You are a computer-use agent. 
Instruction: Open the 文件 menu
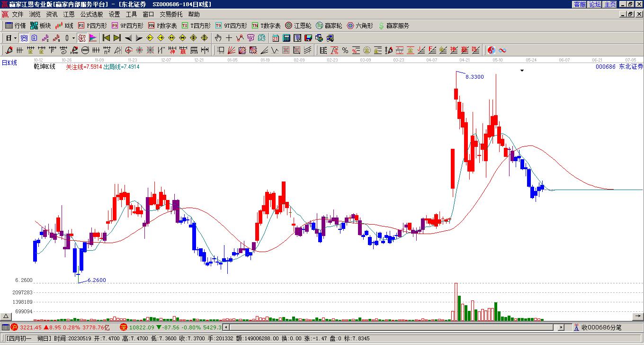coord(18,14)
